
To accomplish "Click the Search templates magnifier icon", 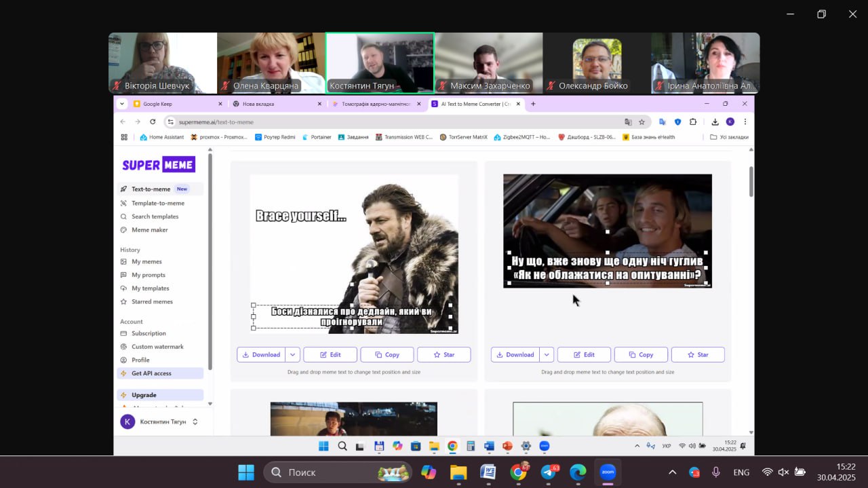I will click(x=123, y=217).
